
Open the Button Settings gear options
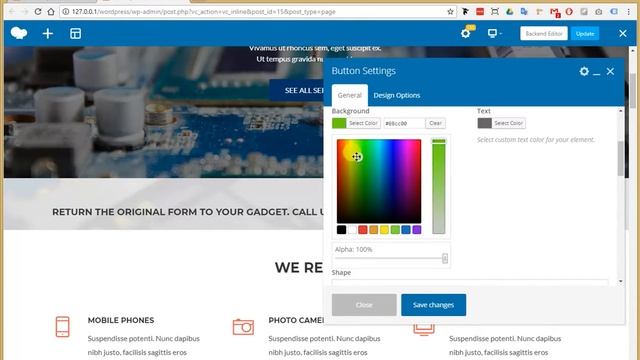pos(584,71)
